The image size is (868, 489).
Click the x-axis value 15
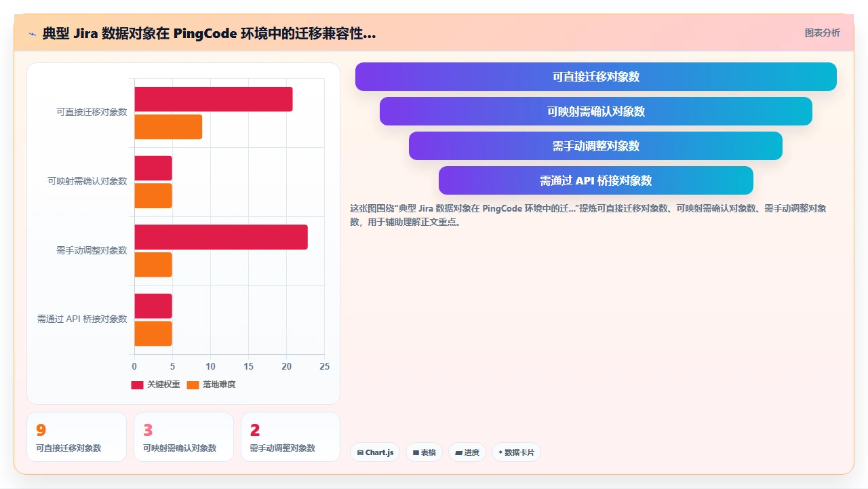[x=248, y=367]
